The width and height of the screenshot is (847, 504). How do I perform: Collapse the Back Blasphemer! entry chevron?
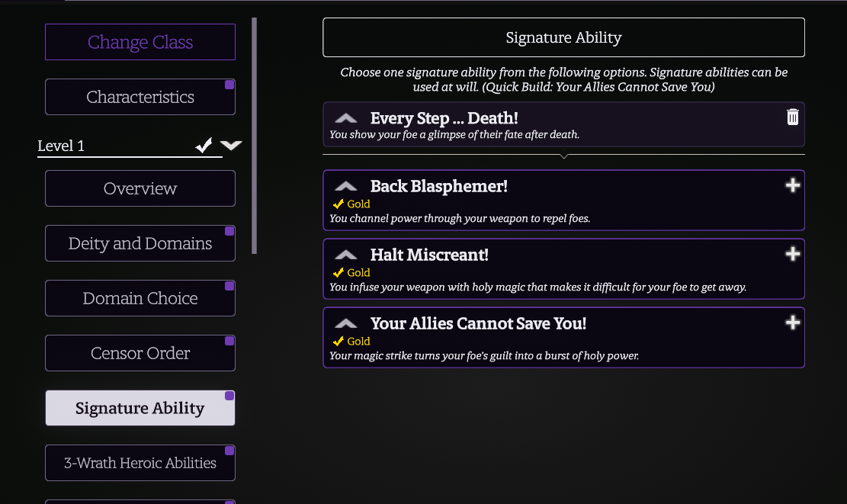pyautogui.click(x=345, y=186)
